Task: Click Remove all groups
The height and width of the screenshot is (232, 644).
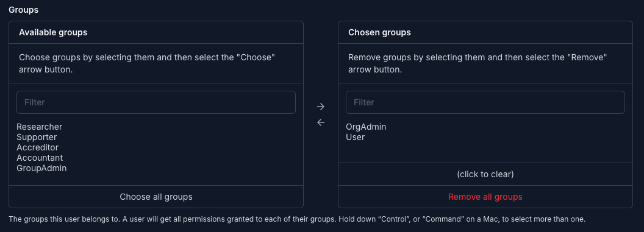Action: tap(485, 197)
